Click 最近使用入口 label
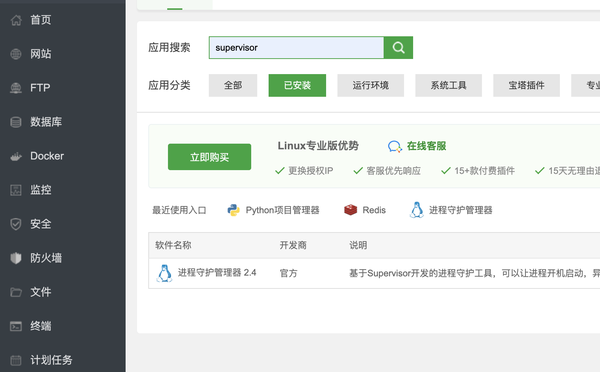This screenshot has height=372, width=600. (179, 210)
